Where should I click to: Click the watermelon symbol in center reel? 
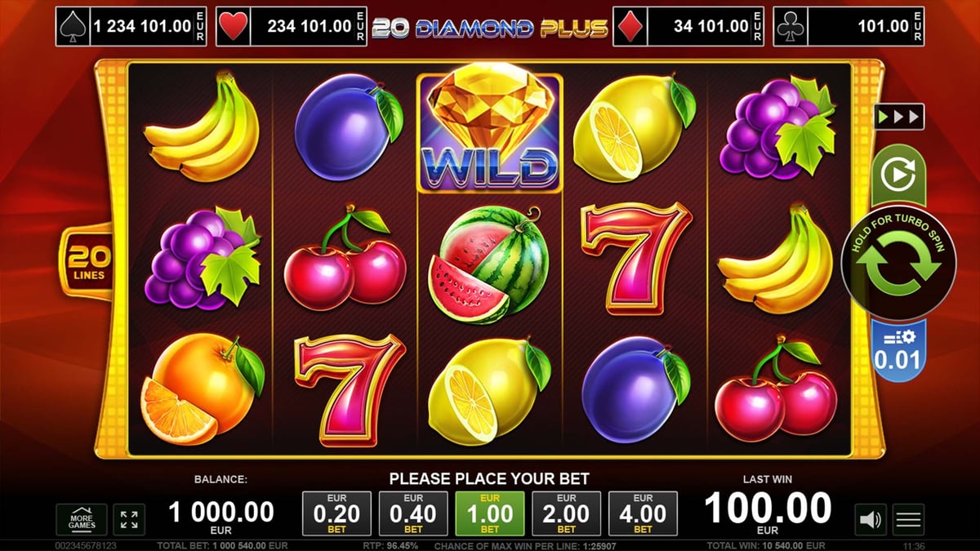[x=491, y=263]
